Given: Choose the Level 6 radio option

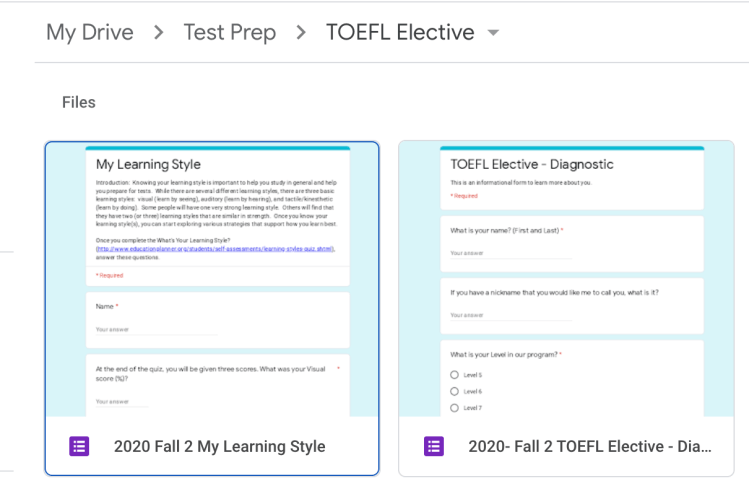Looking at the screenshot, I should click(454, 391).
